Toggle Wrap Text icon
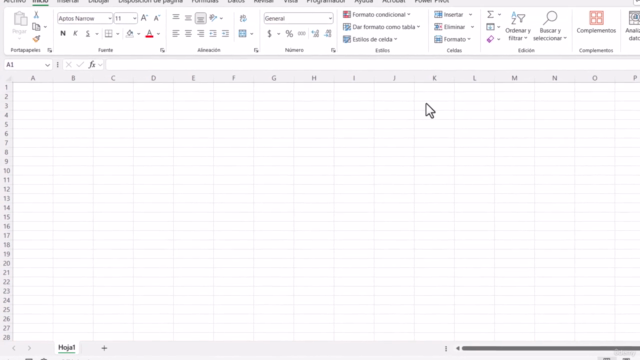 (x=243, y=18)
